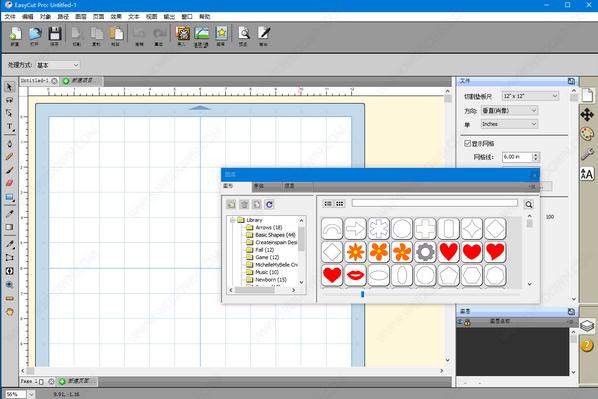Toggle the 显示网格 show grid checkbox

tap(468, 143)
